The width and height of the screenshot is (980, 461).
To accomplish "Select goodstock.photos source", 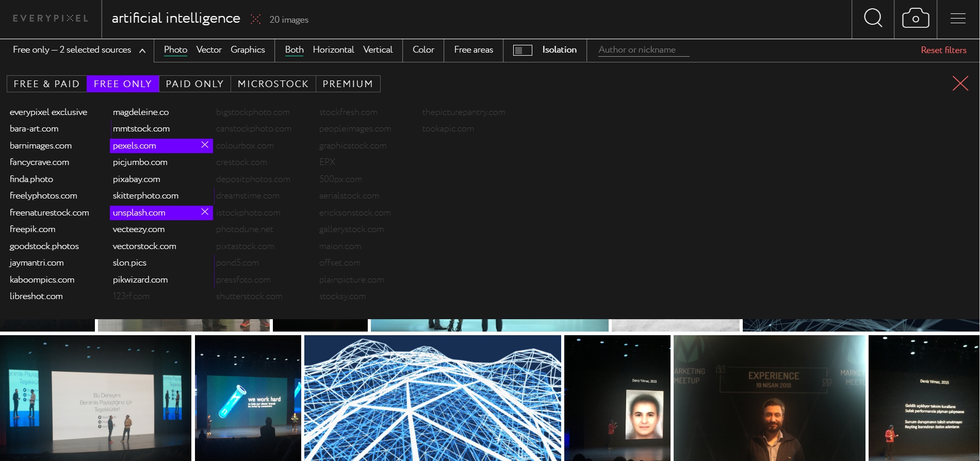I will point(44,246).
